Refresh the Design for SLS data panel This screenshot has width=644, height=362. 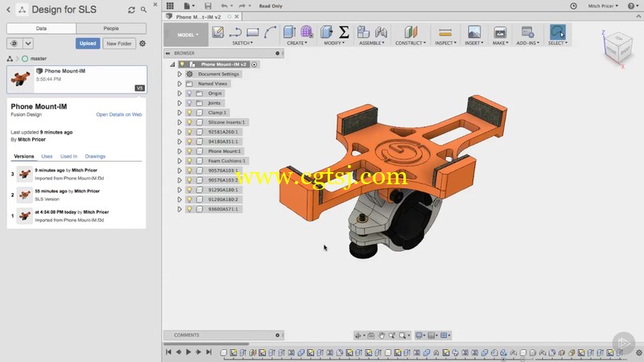click(x=131, y=10)
